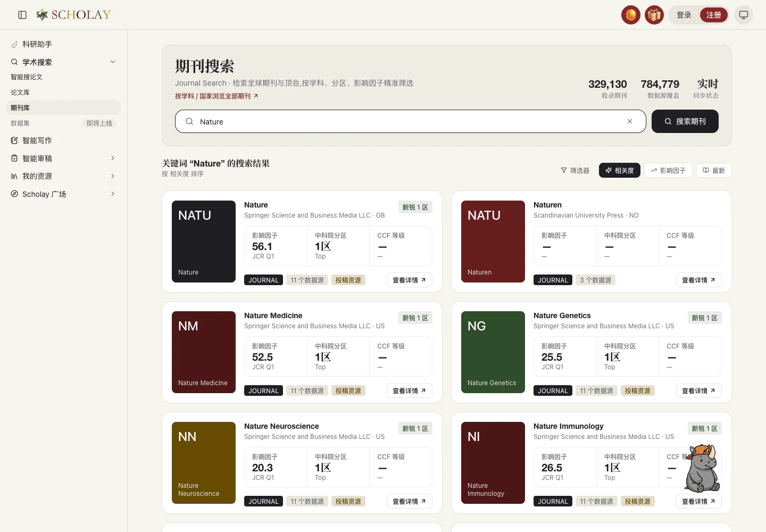View details of Naturen journal
The width and height of the screenshot is (766, 532).
pos(698,280)
